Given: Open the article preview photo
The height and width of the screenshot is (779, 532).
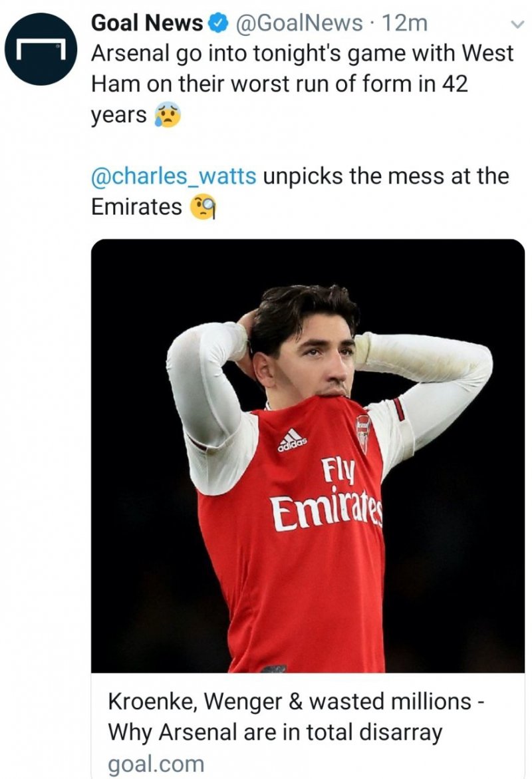Looking at the screenshot, I should click(307, 456).
